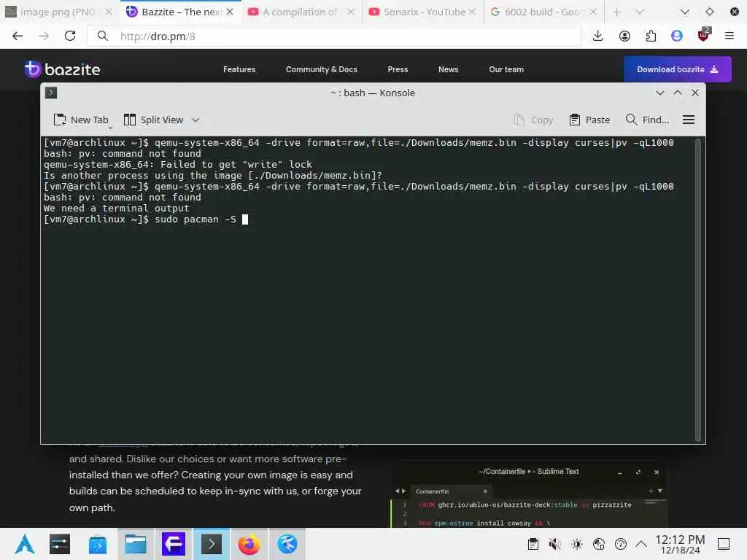The width and height of the screenshot is (747, 560).
Task: Open the Our team page link
Action: [x=506, y=69]
